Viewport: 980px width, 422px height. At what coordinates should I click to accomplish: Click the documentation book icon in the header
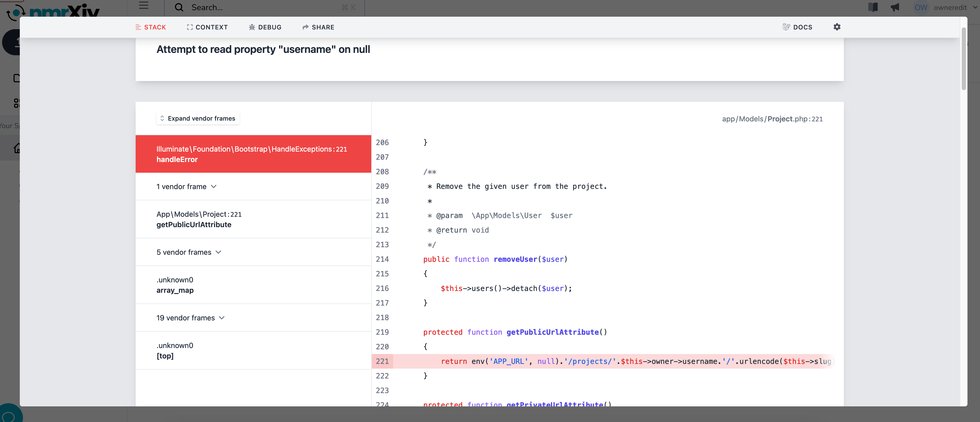pyautogui.click(x=873, y=7)
